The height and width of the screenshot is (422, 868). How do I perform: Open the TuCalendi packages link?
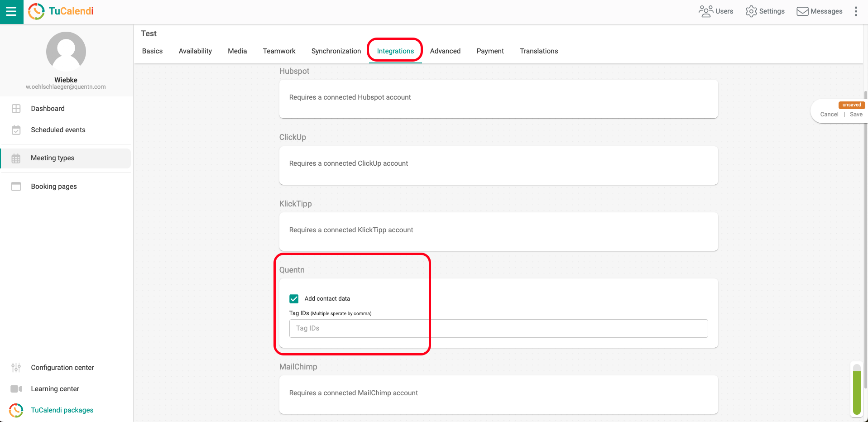click(62, 410)
